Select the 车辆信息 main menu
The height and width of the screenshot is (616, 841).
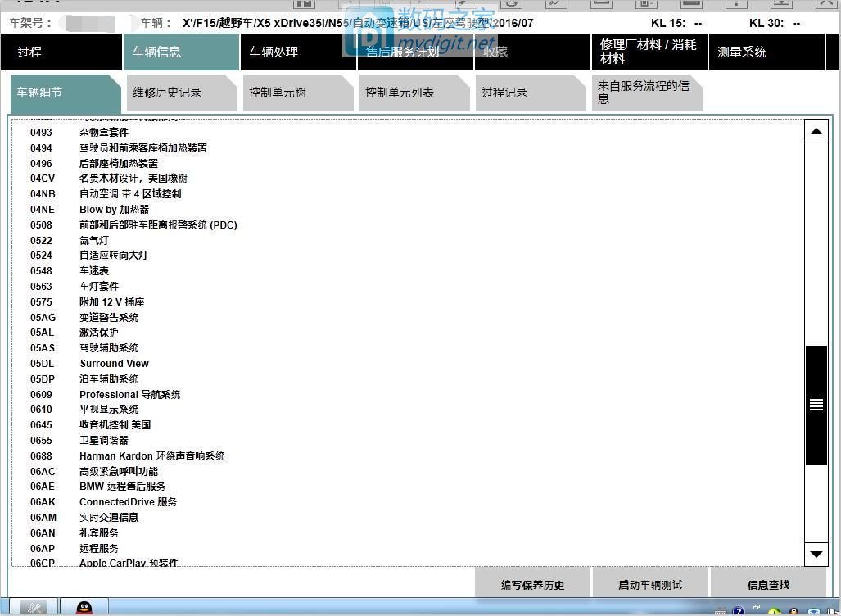[181, 52]
